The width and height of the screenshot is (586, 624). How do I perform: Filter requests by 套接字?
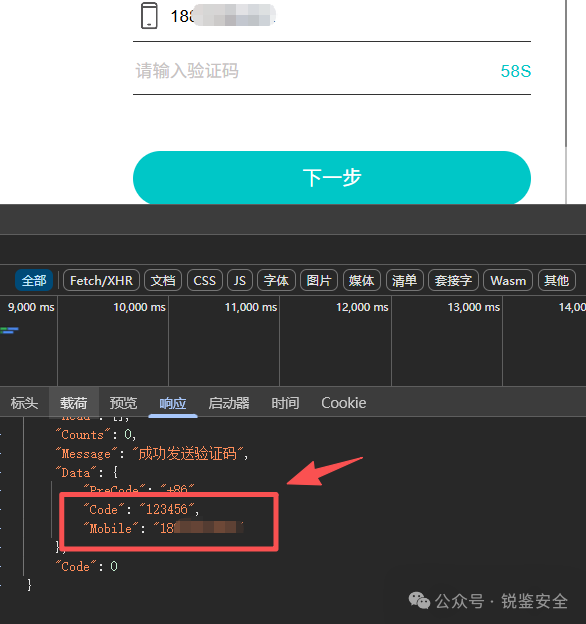click(453, 281)
